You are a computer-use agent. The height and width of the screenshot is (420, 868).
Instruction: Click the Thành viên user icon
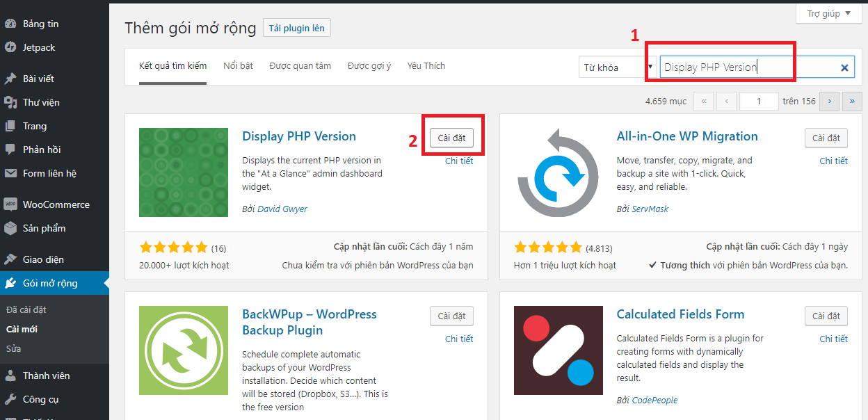point(10,375)
